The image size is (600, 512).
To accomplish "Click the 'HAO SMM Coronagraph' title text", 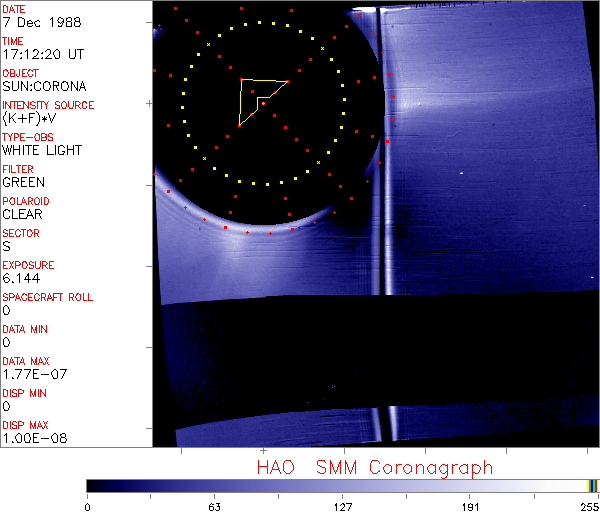I will click(x=374, y=467).
